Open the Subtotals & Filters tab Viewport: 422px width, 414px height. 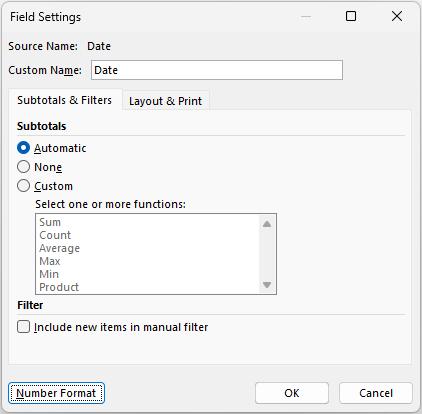(x=65, y=100)
